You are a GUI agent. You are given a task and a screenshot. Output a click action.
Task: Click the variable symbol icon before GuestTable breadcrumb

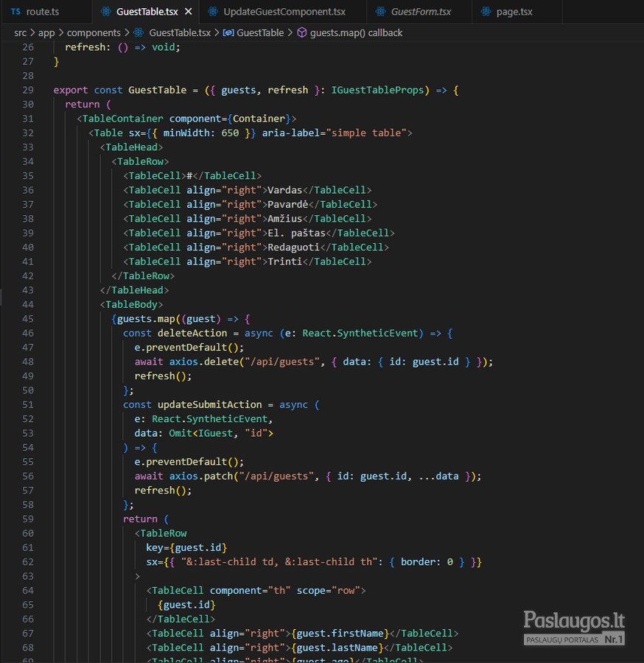coord(228,32)
